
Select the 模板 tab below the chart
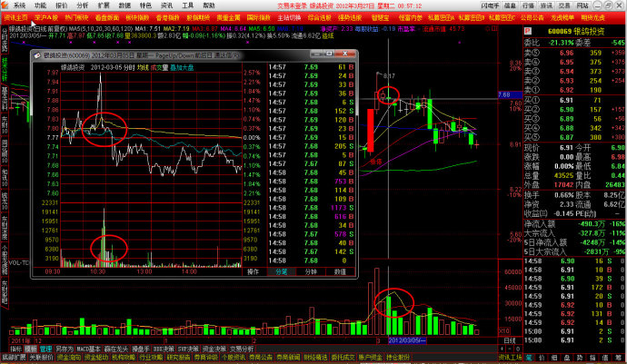pyautogui.click(x=31, y=349)
